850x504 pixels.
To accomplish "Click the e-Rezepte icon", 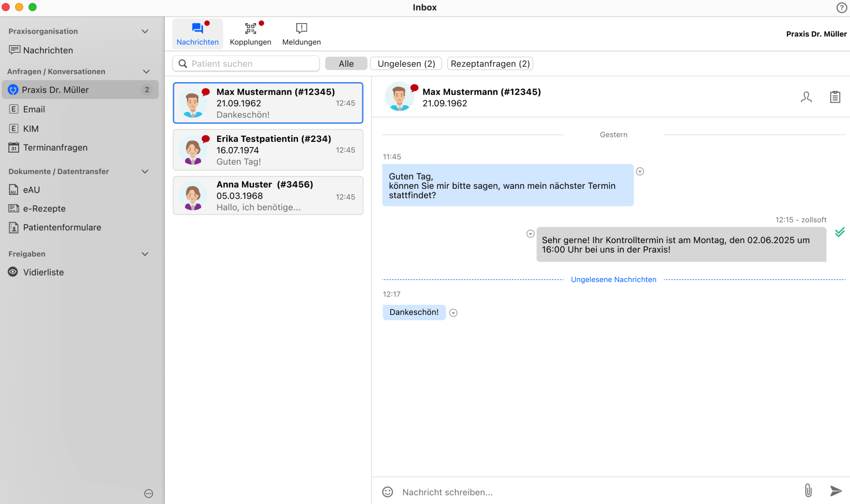I will 14,208.
